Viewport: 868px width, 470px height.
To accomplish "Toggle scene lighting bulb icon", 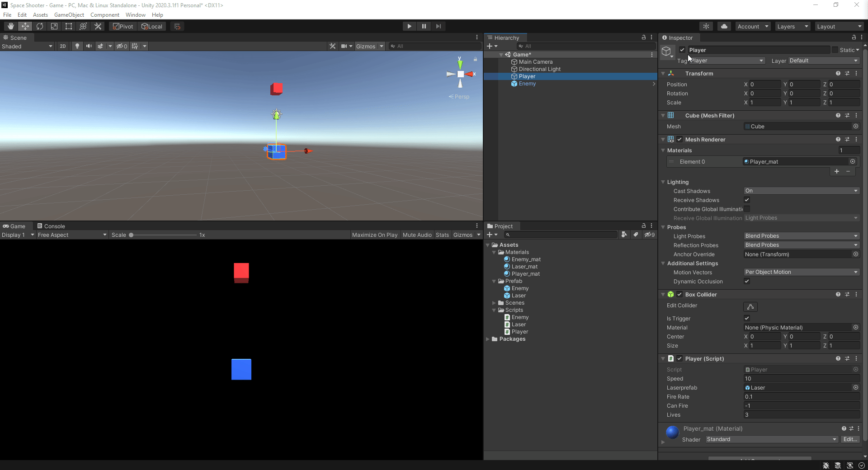I will [x=77, y=46].
